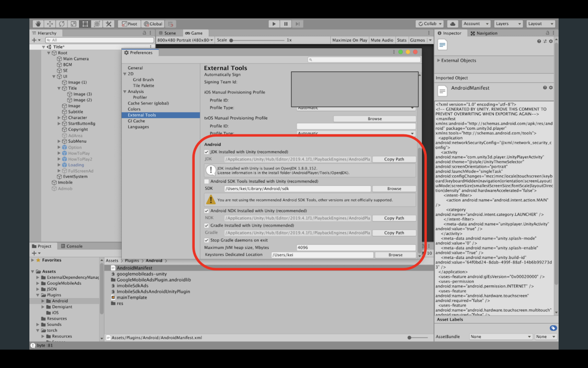Uncheck Gradle Installed with Unity
The image size is (588, 368).
(x=207, y=225)
